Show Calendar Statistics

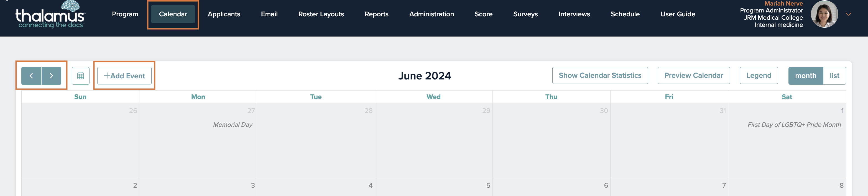coord(600,75)
